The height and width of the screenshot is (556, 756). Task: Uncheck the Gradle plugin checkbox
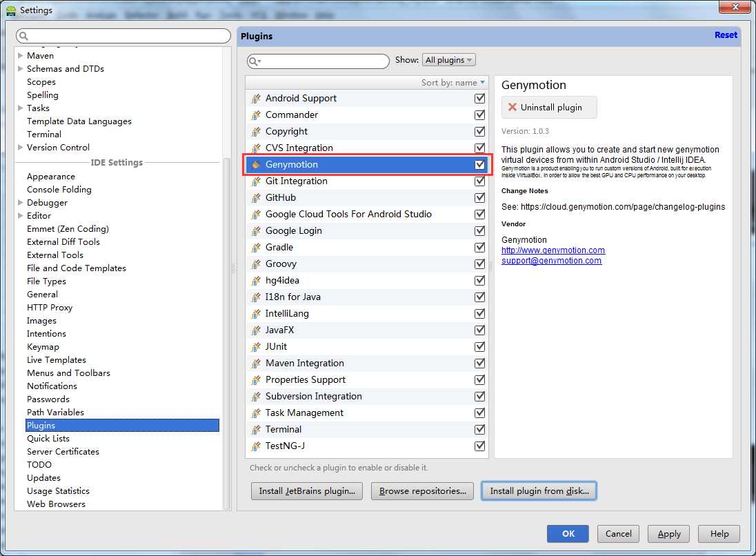(479, 248)
